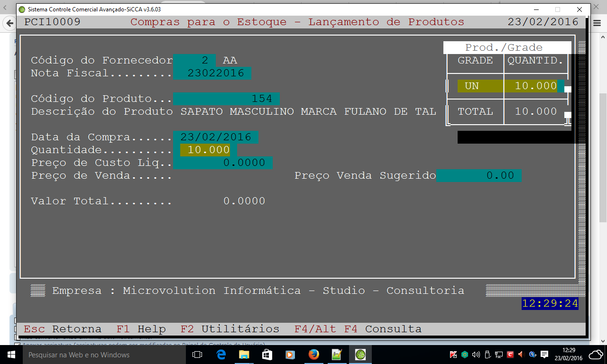Image resolution: width=607 pixels, height=364 pixels.
Task: Open the white speaker volume tray icon
Action: [476, 355]
